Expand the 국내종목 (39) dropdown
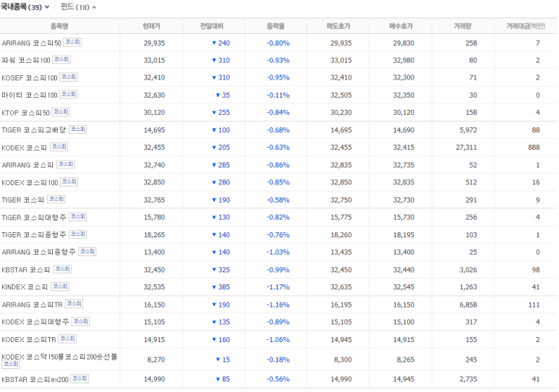559x392 pixels. point(25,7)
